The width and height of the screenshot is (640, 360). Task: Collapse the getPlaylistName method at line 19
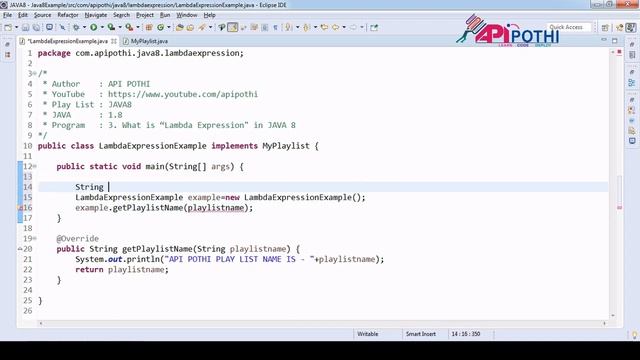(35, 238)
